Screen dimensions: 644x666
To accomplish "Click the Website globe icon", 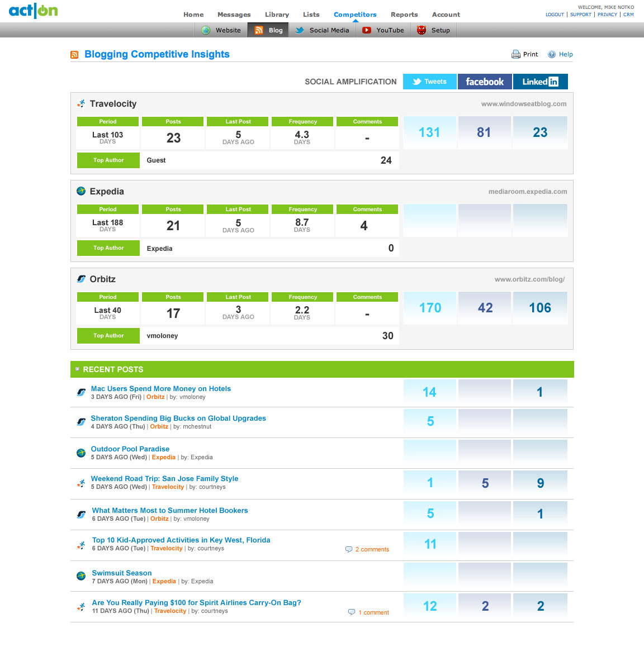I will pos(206,30).
